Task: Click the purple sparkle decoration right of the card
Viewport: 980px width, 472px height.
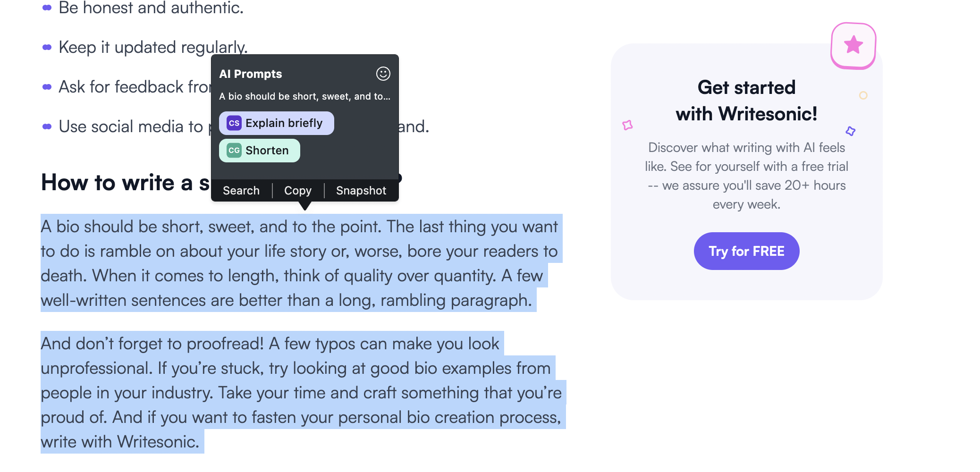Action: 851,131
